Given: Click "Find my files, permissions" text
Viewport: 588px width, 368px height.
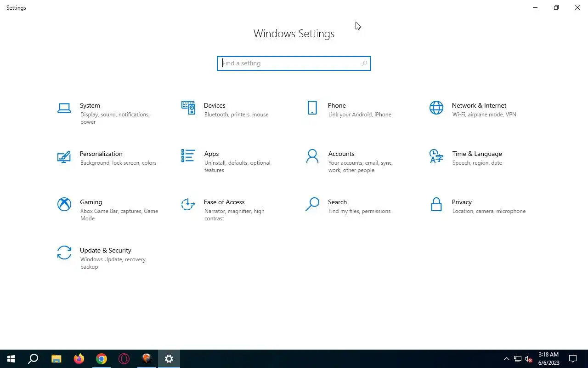Looking at the screenshot, I should tap(359, 211).
